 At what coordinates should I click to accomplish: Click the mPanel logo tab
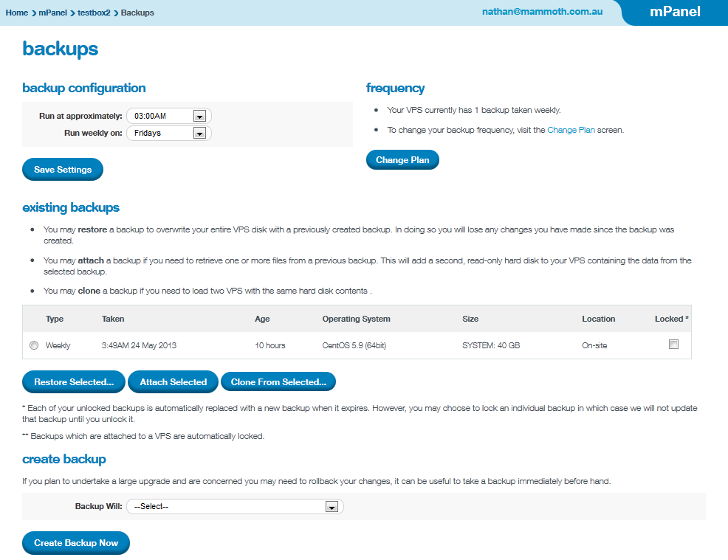pos(675,12)
